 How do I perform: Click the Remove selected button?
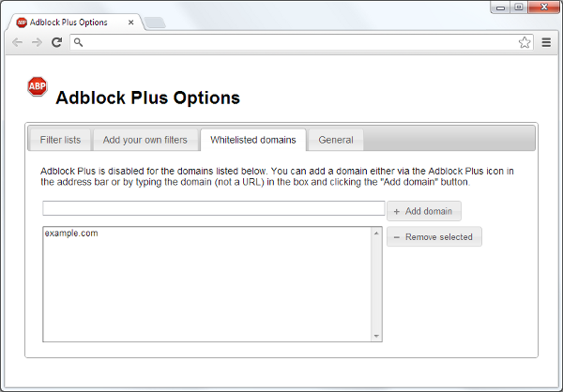(434, 237)
